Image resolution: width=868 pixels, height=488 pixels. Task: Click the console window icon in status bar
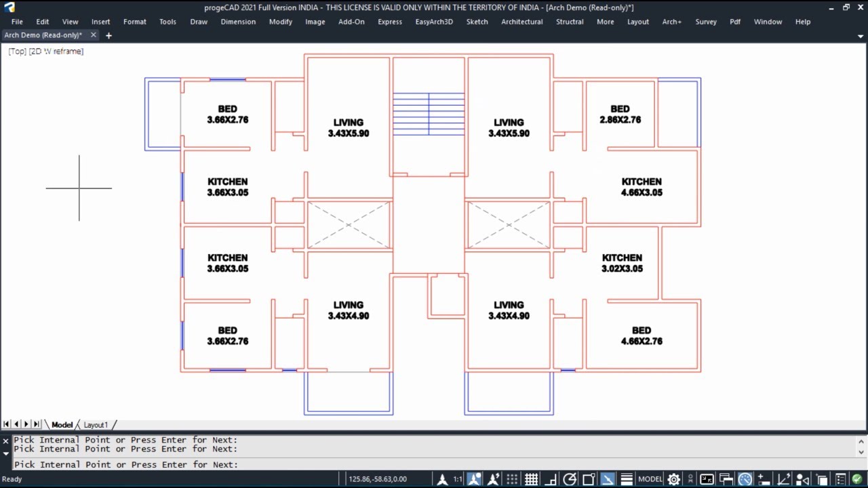click(x=707, y=479)
